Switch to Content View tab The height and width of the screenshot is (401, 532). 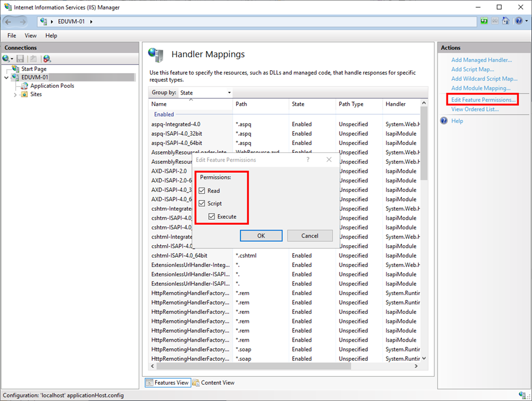click(x=213, y=383)
